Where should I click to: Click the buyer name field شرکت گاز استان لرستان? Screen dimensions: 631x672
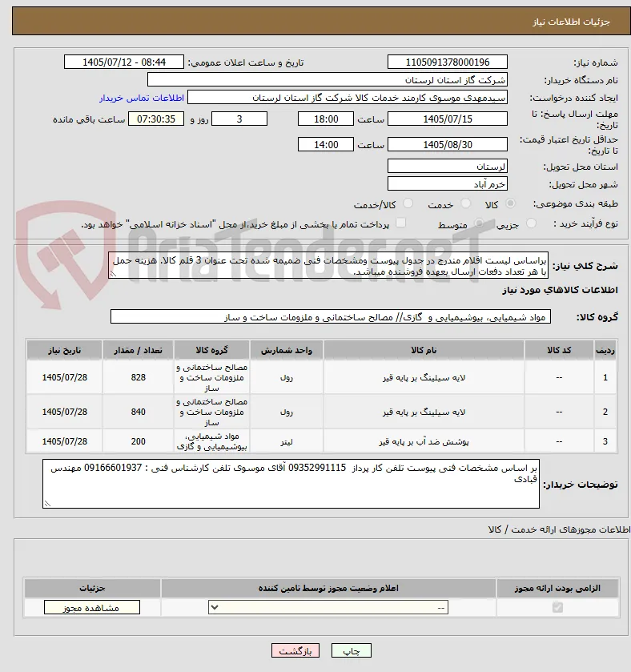click(328, 80)
